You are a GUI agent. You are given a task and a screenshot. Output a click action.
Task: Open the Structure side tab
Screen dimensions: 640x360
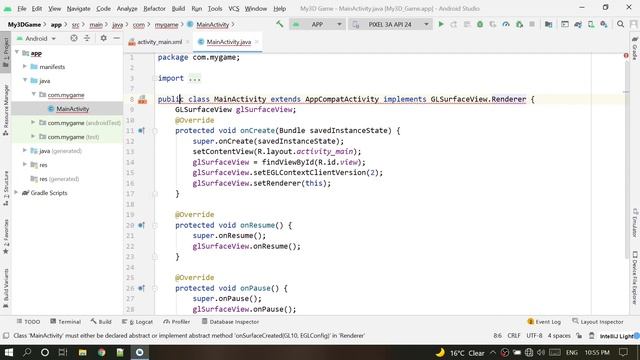point(6,189)
